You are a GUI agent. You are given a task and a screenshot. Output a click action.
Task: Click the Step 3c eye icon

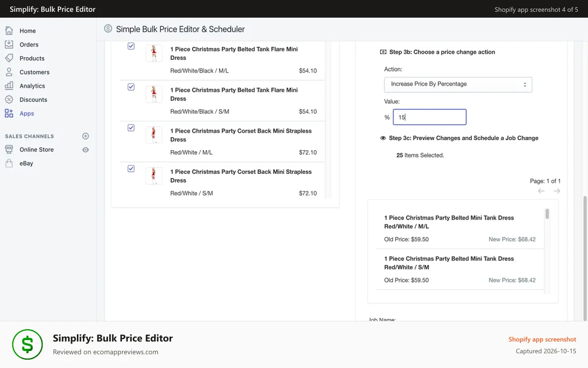(383, 138)
